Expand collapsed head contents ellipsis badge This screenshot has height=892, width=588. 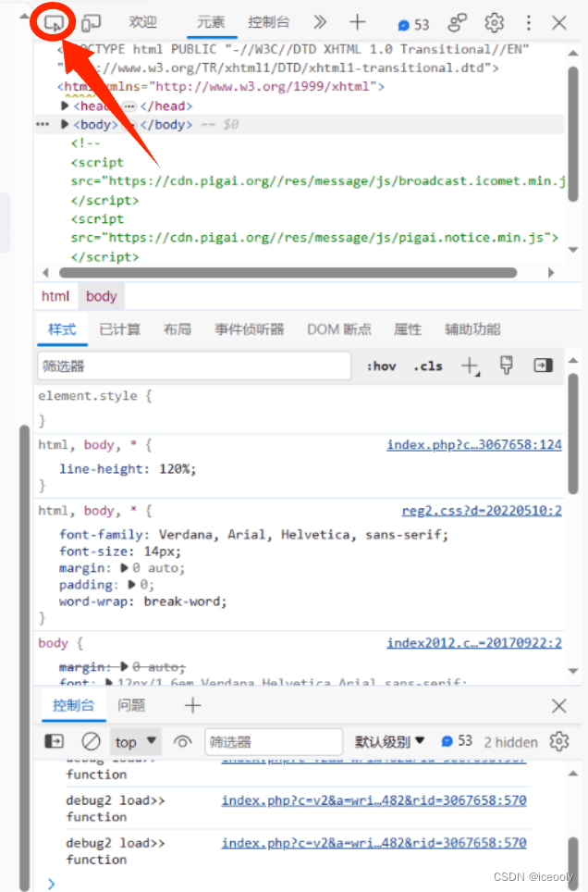click(x=129, y=106)
